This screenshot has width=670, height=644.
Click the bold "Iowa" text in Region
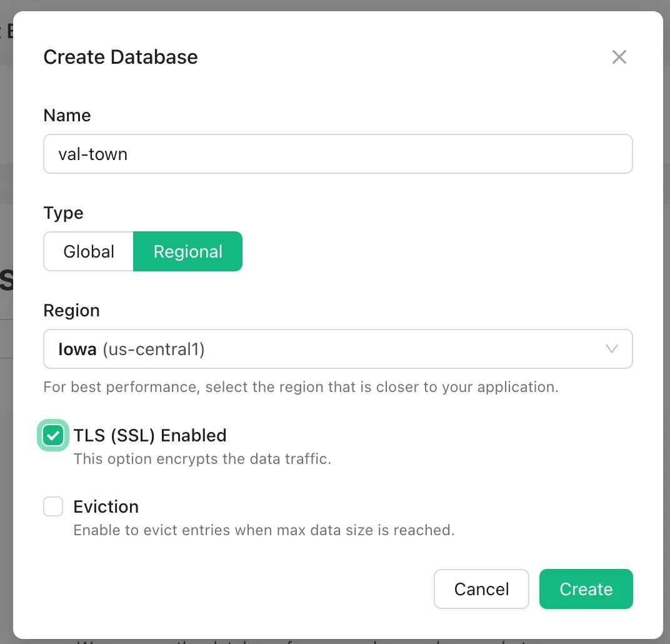point(77,349)
